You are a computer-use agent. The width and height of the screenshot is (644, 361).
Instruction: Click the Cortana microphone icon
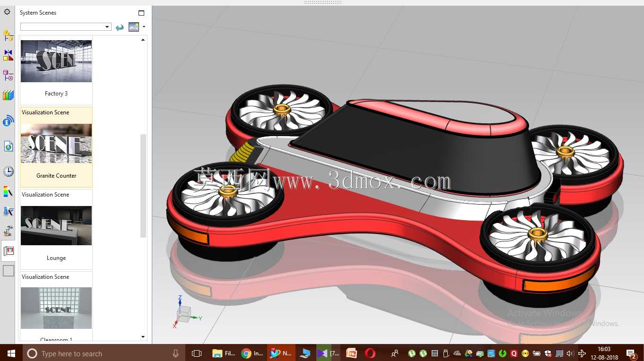coord(175,353)
